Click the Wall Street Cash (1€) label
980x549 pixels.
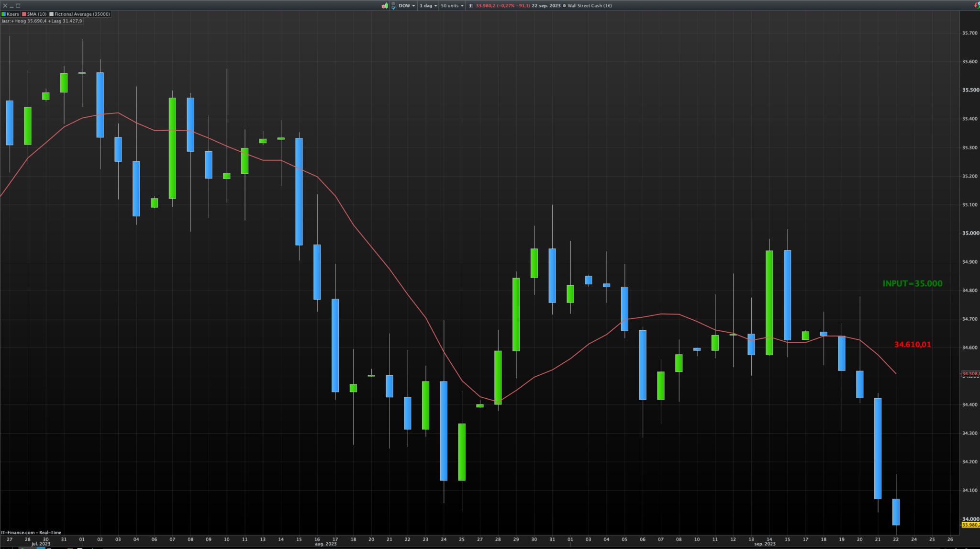pos(590,6)
